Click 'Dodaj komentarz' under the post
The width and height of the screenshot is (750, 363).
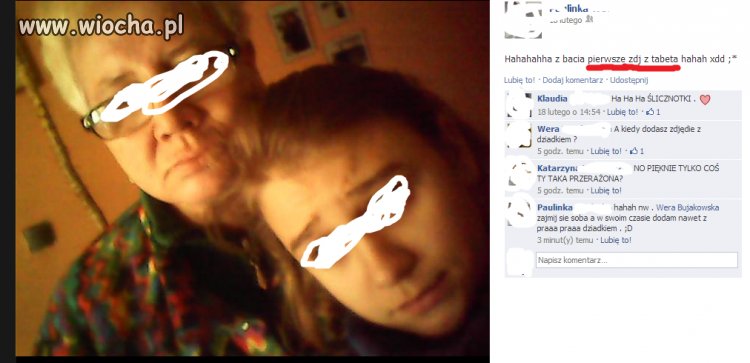[572, 80]
